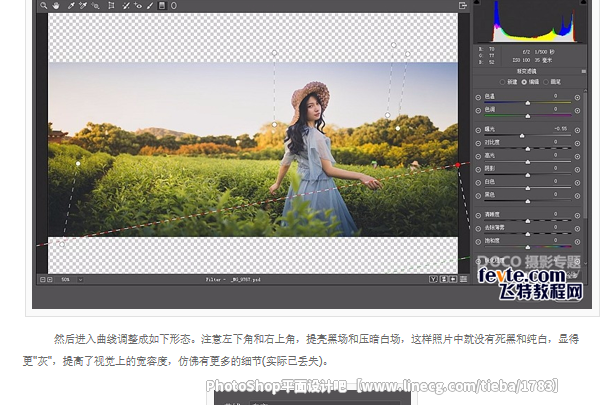Open the 50% zoom level dropdown
Viewport: 614px width, 405px height.
[63, 280]
